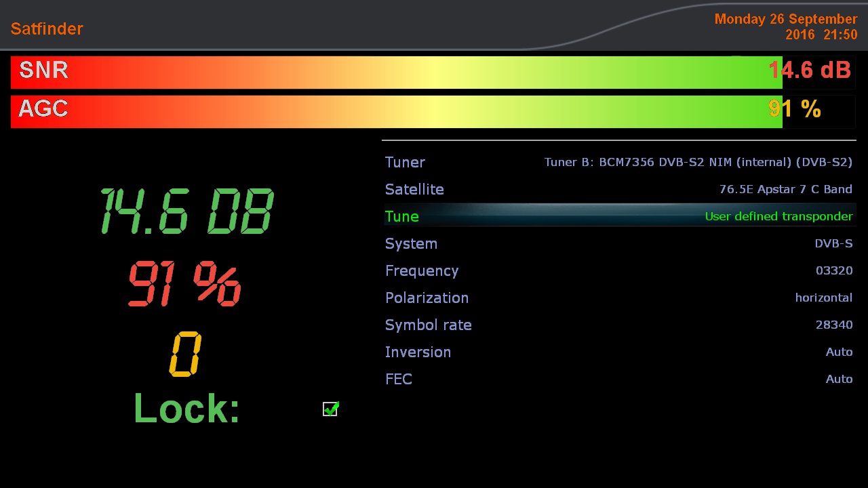Screen dimensions: 868x488
Task: Click the Satfinder title
Action: [x=47, y=28]
